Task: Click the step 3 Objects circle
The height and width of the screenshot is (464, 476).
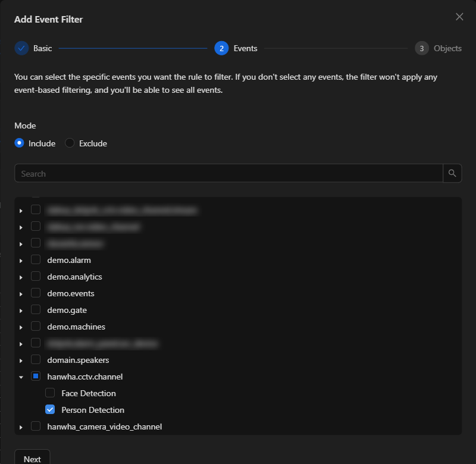Action: pyautogui.click(x=421, y=48)
